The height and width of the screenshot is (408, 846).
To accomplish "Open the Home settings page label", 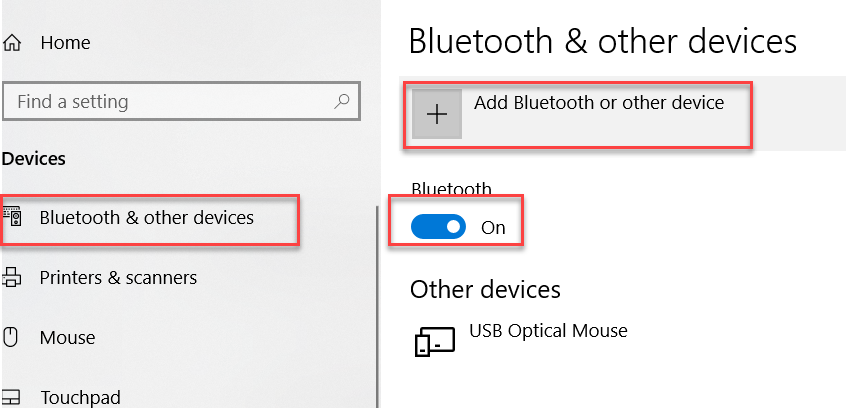I will (x=65, y=43).
